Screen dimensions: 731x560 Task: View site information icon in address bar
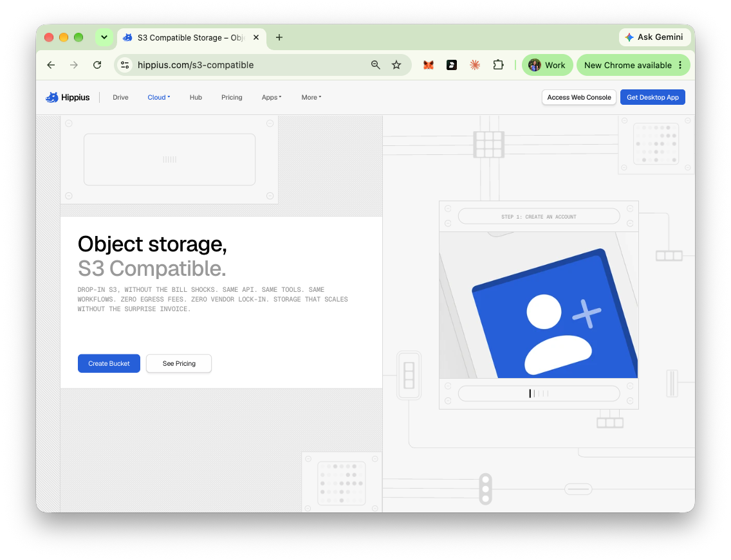point(125,65)
